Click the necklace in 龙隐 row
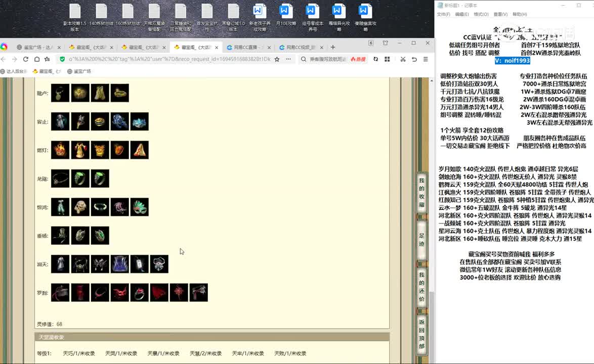Screen dimensions: 594x364 click(x=60, y=178)
